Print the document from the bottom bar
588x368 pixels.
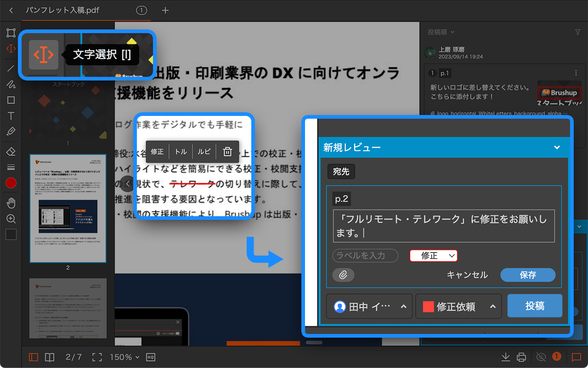(521, 357)
